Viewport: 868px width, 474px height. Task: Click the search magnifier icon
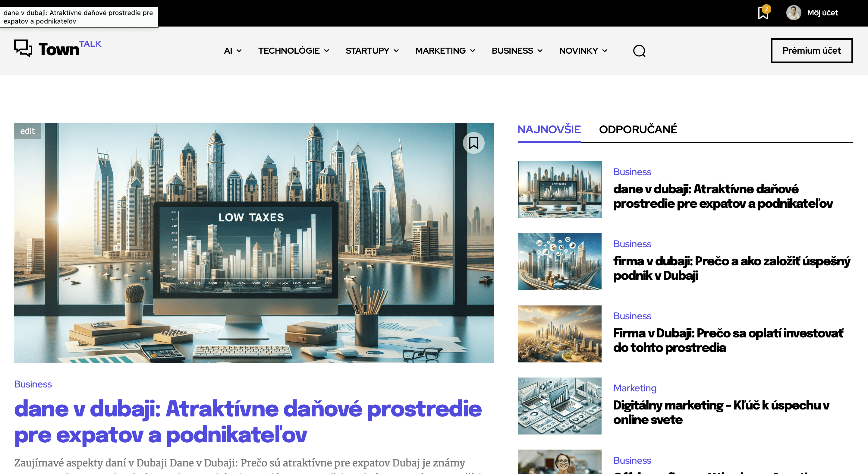[639, 51]
